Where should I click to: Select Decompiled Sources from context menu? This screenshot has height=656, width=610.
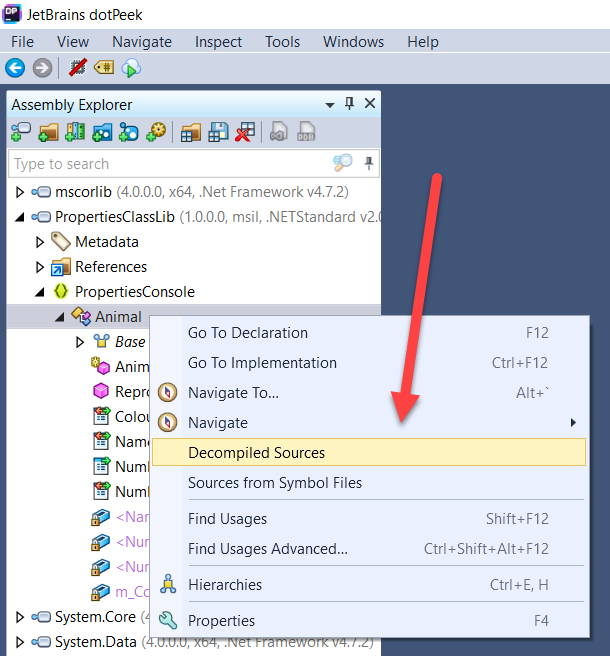257,452
